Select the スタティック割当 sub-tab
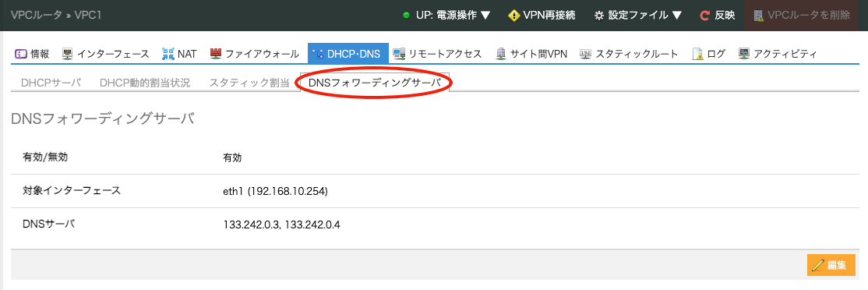Image resolution: width=868 pixels, height=290 pixels. [x=249, y=83]
